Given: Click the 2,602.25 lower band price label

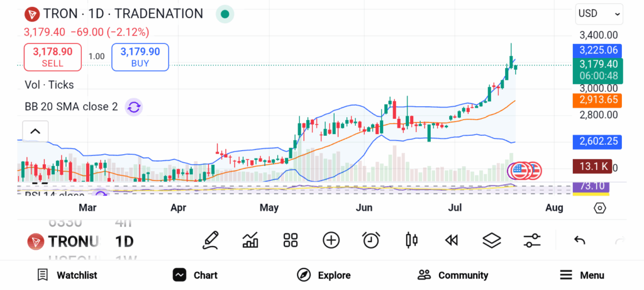Looking at the screenshot, I should (597, 142).
